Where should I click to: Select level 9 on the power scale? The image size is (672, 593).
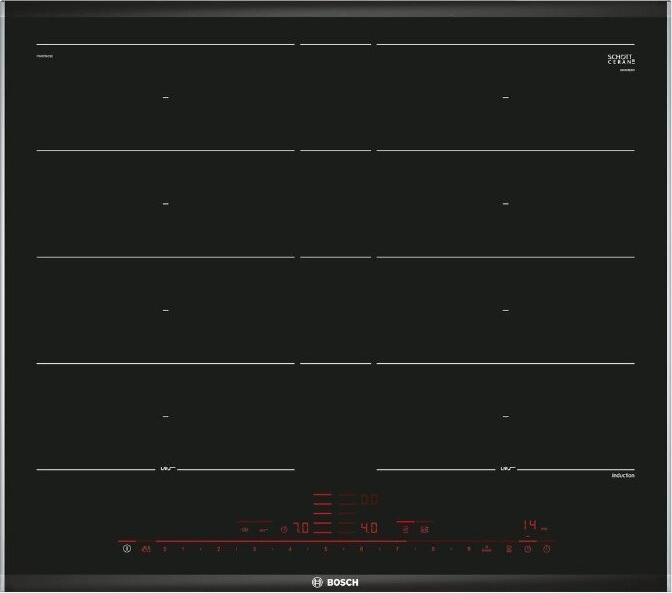point(468,549)
